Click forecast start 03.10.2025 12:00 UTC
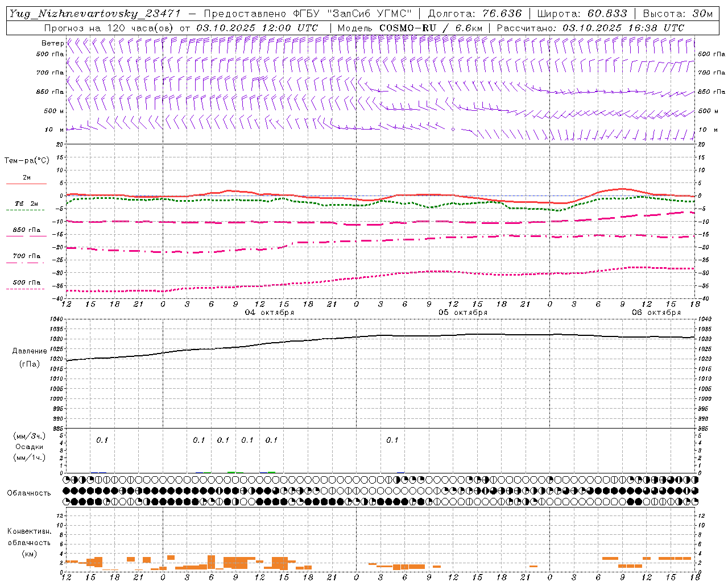Viewport: 728px width, 582px height. click(257, 28)
